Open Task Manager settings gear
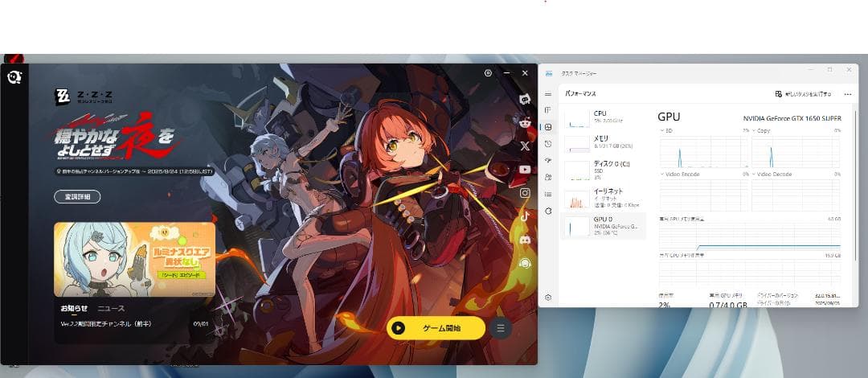Image resolution: width=868 pixels, height=378 pixels. pyautogui.click(x=548, y=298)
